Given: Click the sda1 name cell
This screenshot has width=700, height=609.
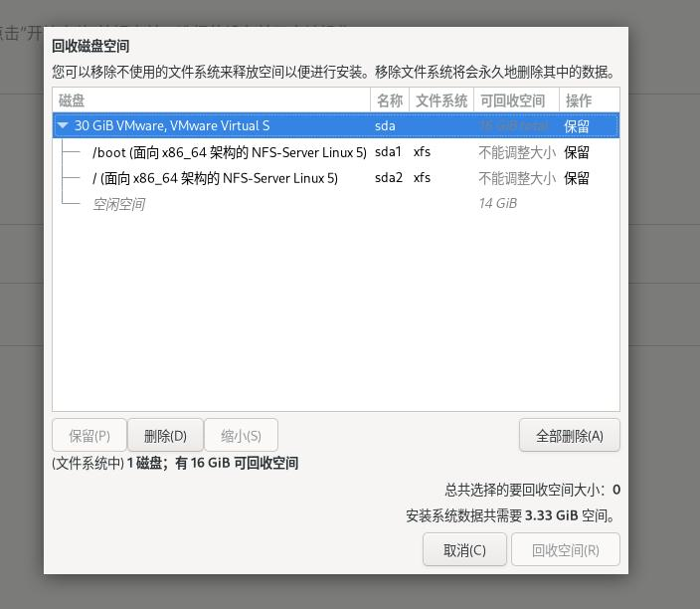Looking at the screenshot, I should coord(388,152).
